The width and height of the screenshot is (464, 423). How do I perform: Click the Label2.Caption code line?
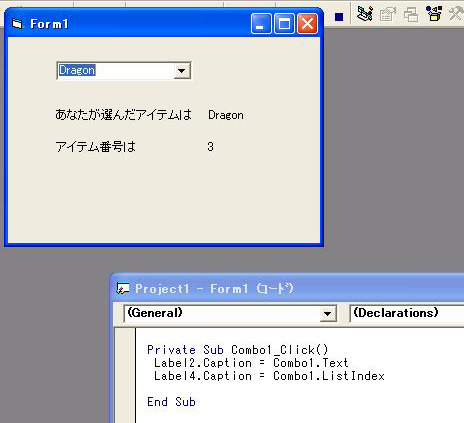[x=251, y=363]
